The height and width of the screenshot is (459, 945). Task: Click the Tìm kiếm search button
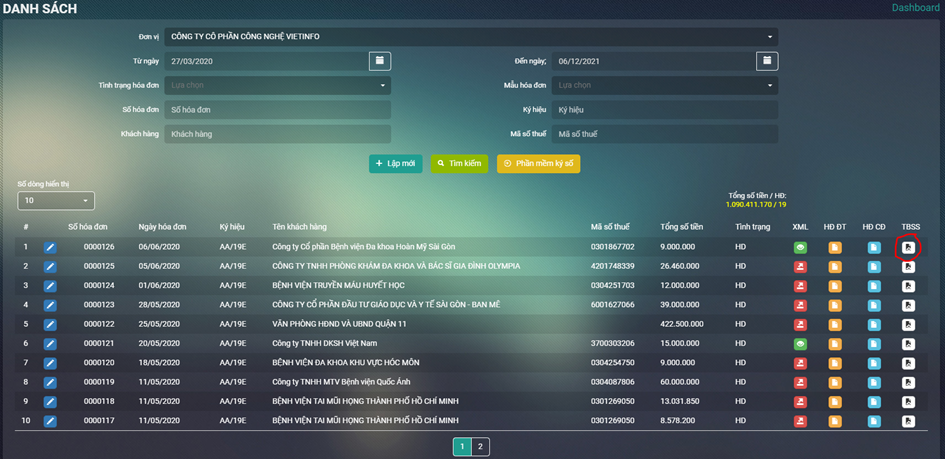tap(459, 163)
